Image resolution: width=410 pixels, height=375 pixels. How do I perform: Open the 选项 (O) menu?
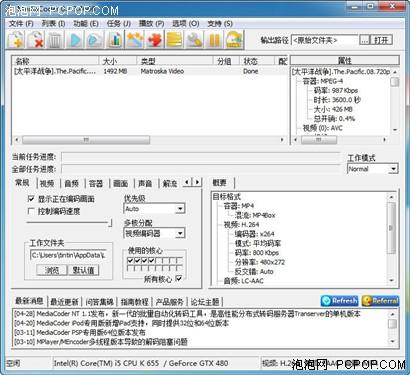(186, 24)
